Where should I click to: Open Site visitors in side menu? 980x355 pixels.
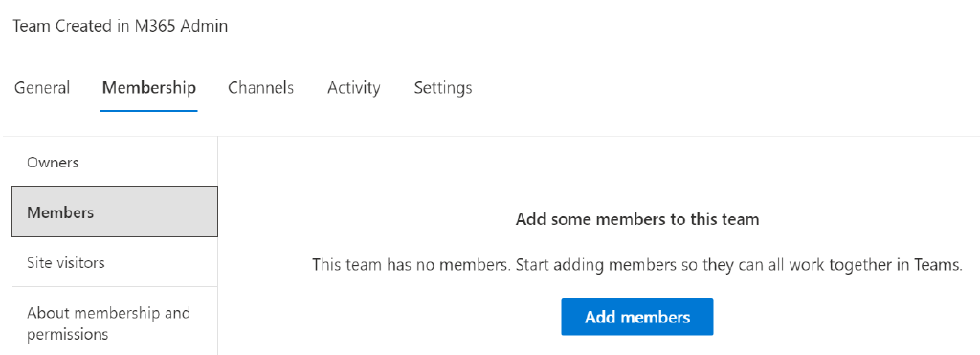tap(115, 262)
